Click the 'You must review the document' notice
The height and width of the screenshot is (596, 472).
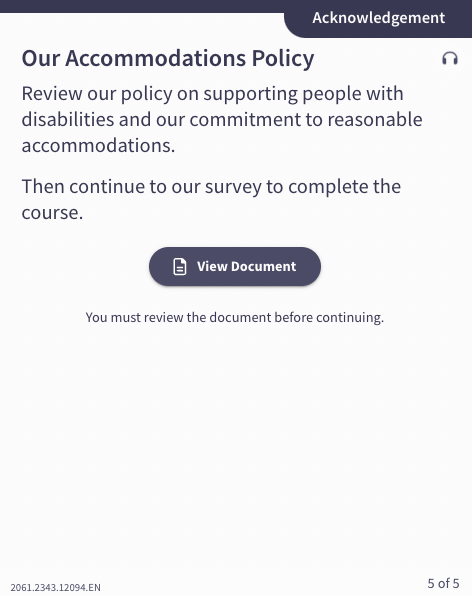point(235,317)
